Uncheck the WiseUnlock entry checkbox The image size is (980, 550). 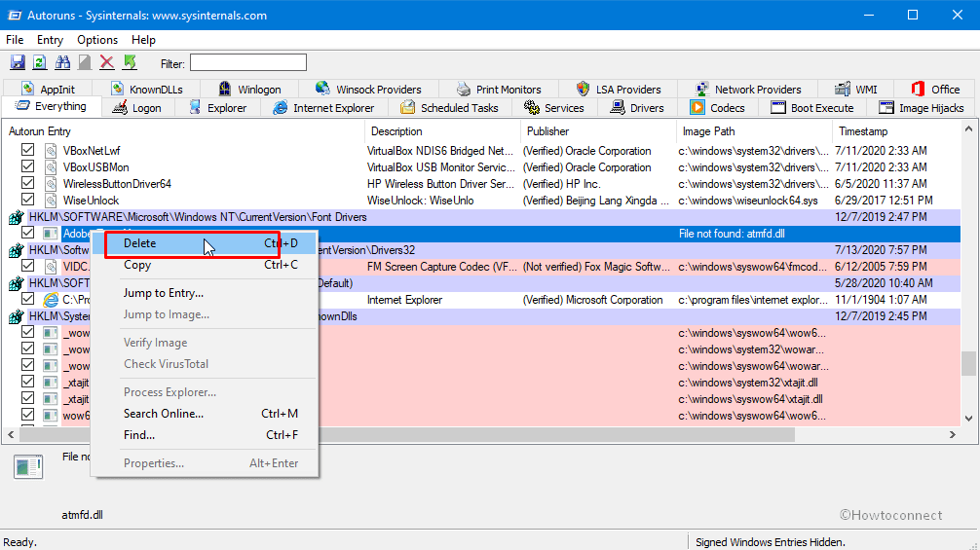27,200
